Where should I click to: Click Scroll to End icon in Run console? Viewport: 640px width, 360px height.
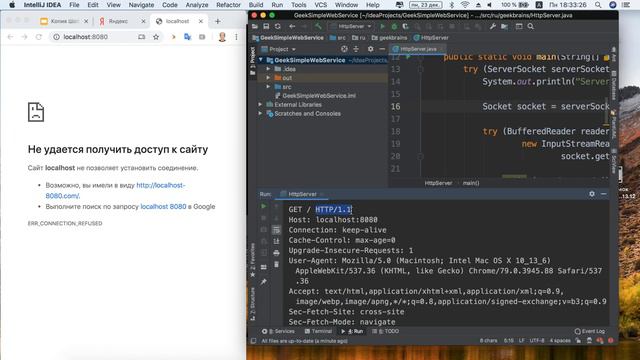point(276,241)
